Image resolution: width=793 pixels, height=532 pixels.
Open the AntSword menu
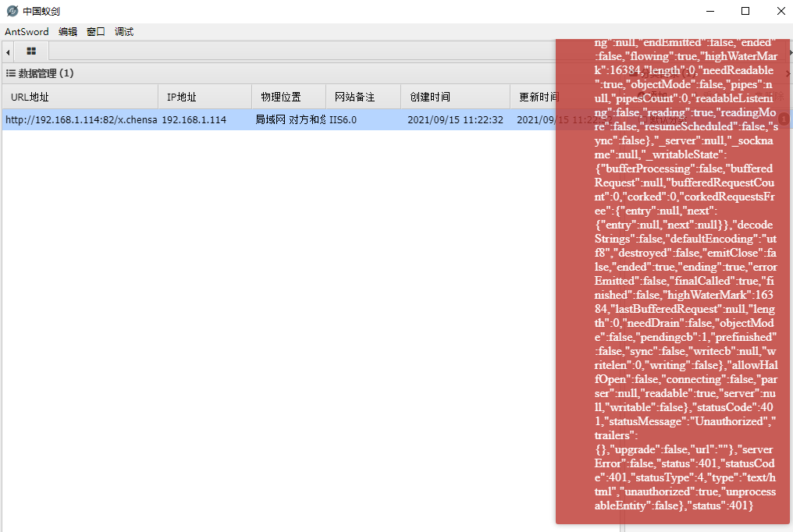coord(27,32)
